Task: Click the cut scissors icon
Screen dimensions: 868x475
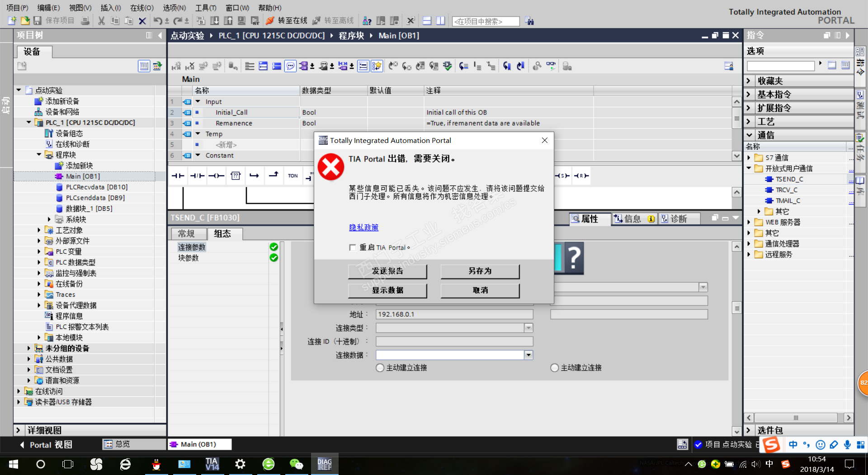Action: point(102,21)
